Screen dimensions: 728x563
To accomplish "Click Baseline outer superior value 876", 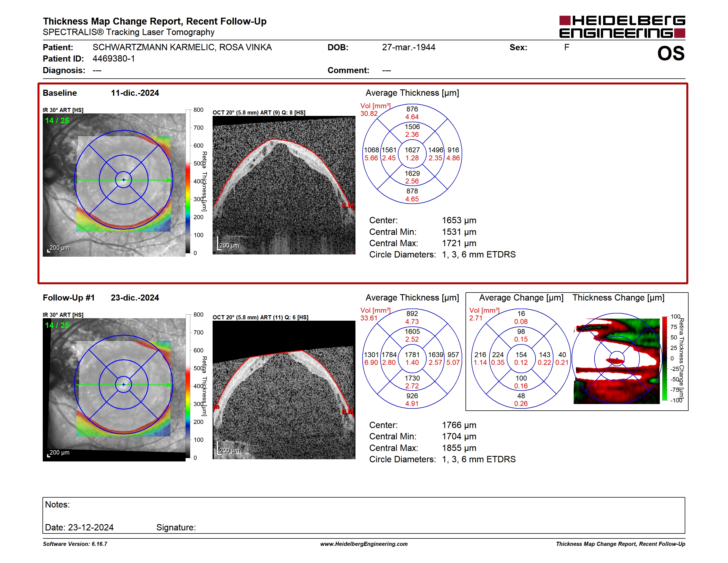I will pos(412,109).
